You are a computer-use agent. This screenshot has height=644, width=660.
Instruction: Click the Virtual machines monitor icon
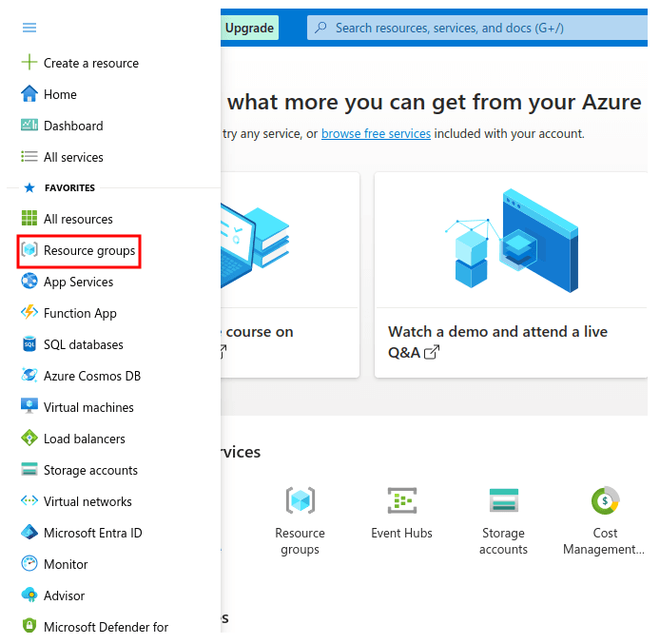pyautogui.click(x=29, y=406)
